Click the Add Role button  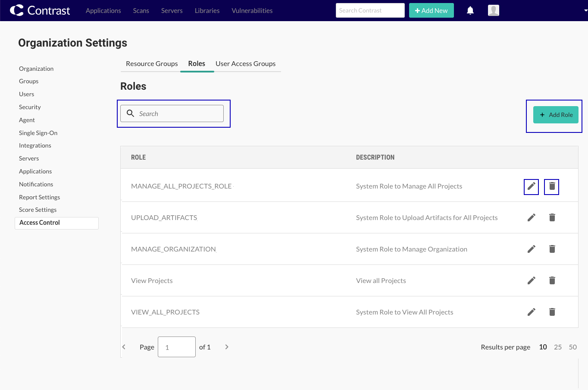pos(556,115)
